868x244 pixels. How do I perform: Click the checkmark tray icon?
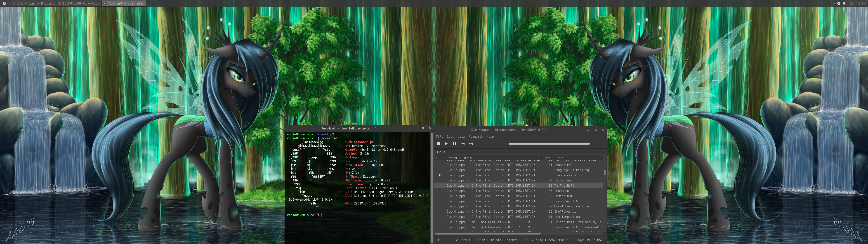[x=839, y=3]
